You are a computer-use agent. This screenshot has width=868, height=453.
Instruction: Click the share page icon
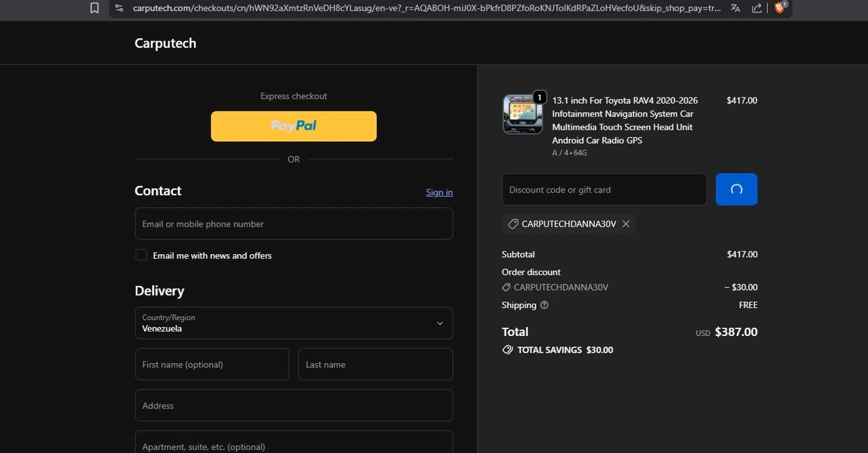[x=756, y=8]
